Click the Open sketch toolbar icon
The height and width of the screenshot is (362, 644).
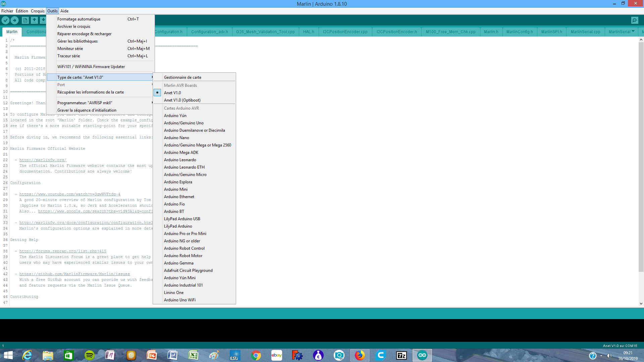pos(34,20)
